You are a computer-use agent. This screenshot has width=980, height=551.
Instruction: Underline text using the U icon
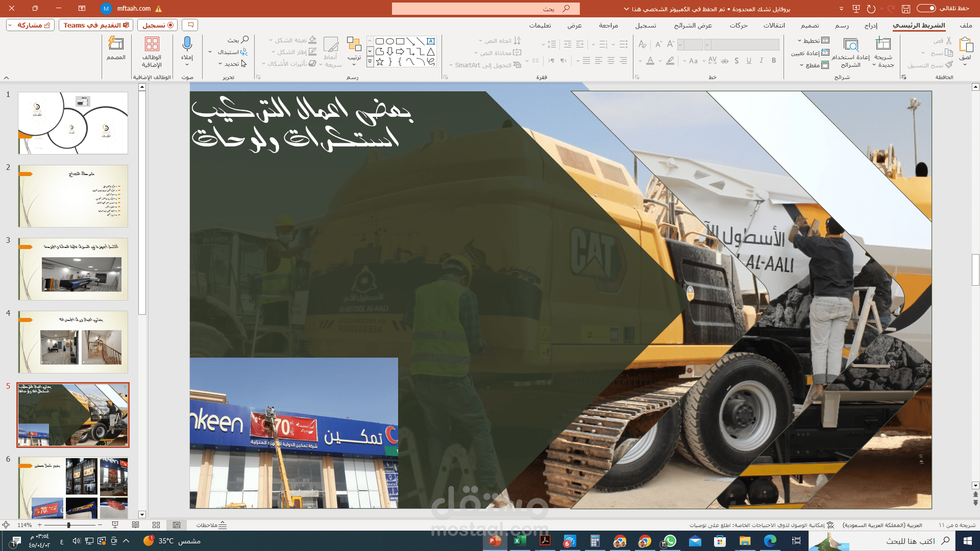click(749, 61)
